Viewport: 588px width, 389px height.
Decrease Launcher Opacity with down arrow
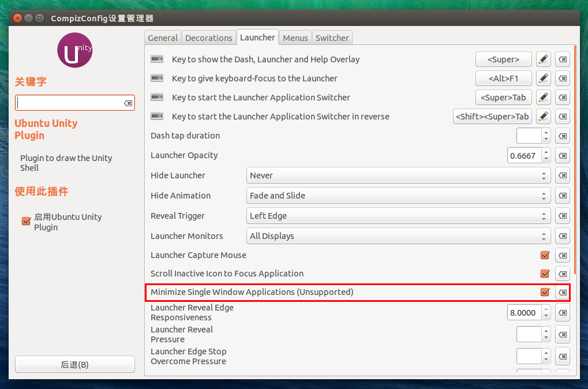(x=546, y=159)
